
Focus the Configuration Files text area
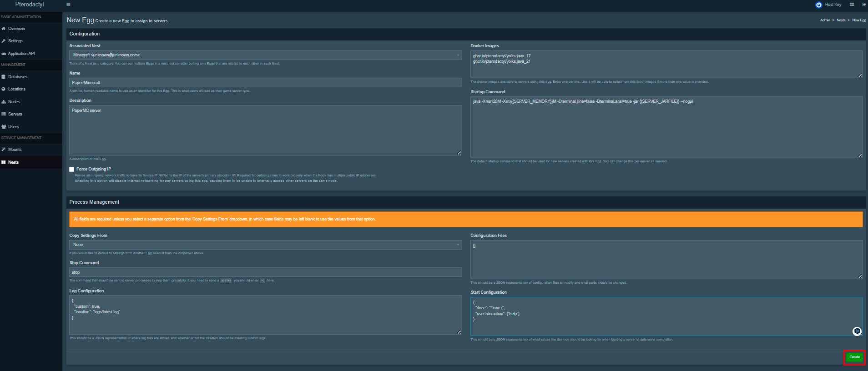coord(666,260)
